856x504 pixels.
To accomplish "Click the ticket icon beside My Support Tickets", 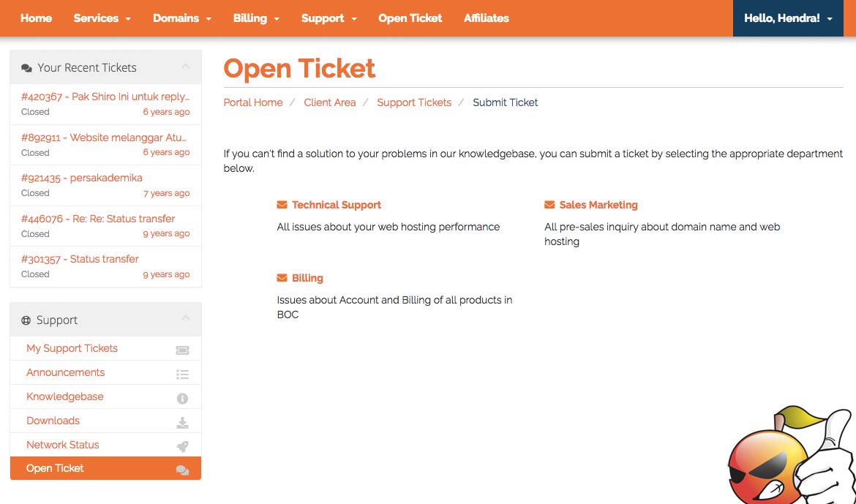I will 182,350.
